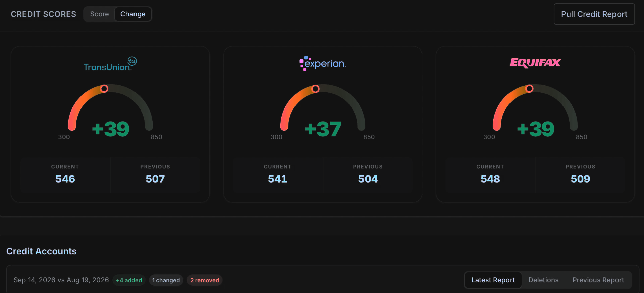Click the 2 removed badge
This screenshot has width=644, height=293.
tap(205, 280)
